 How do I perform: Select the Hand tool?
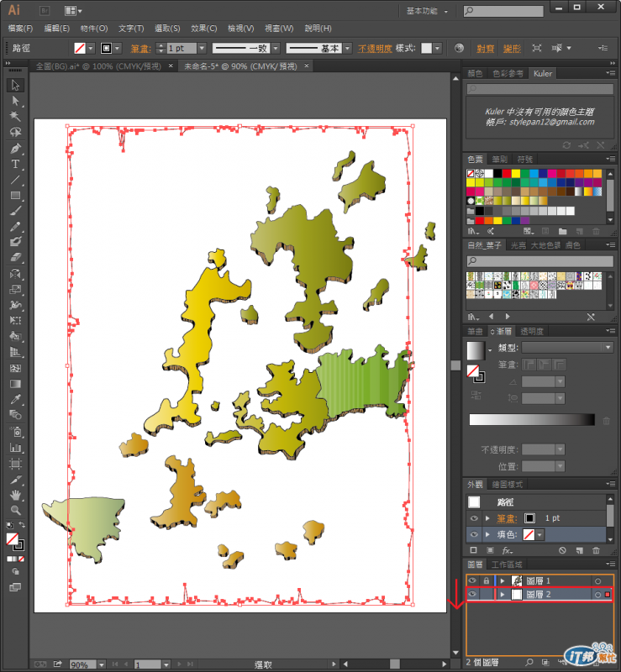pyautogui.click(x=15, y=495)
